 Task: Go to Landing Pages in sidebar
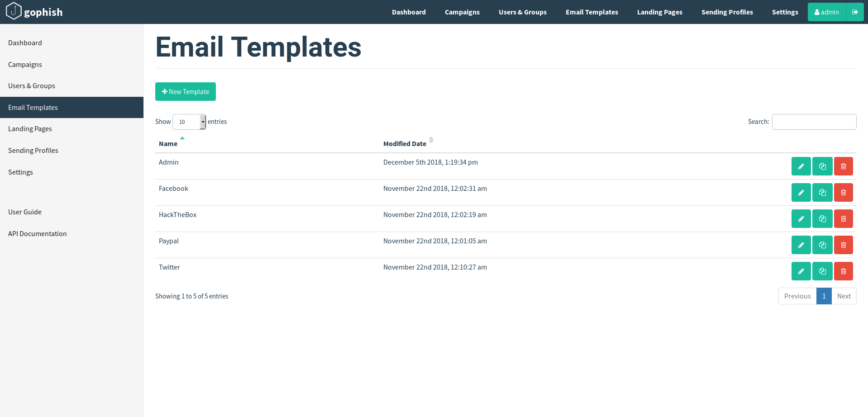(x=30, y=129)
